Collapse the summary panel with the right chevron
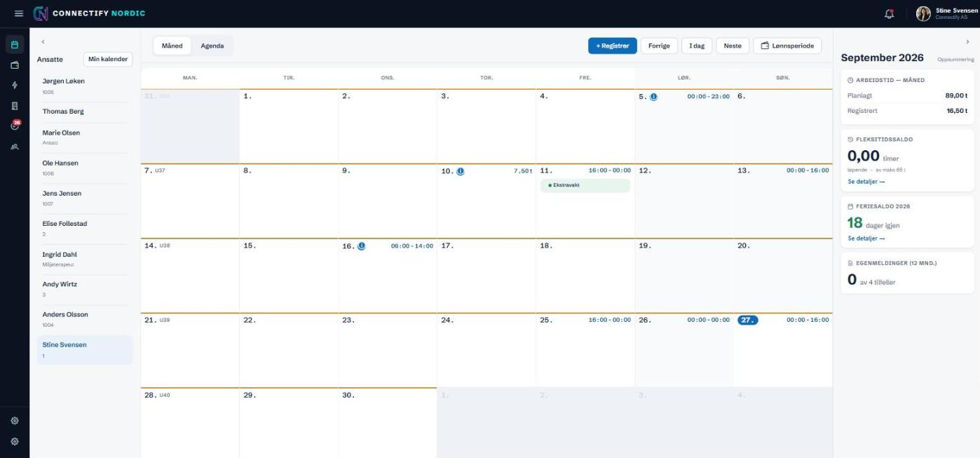The height and width of the screenshot is (458, 980). [x=967, y=43]
